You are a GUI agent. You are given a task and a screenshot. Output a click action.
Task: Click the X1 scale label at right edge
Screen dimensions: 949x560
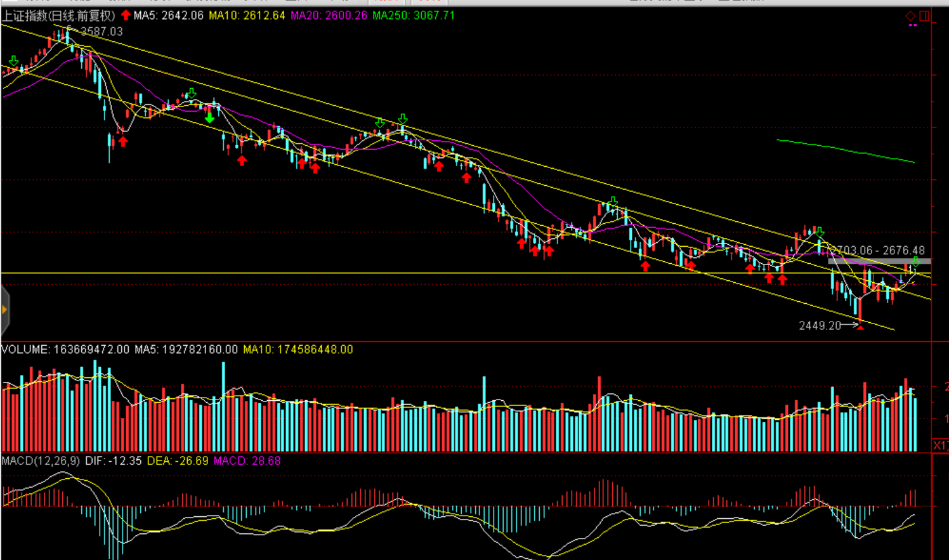pos(940,446)
